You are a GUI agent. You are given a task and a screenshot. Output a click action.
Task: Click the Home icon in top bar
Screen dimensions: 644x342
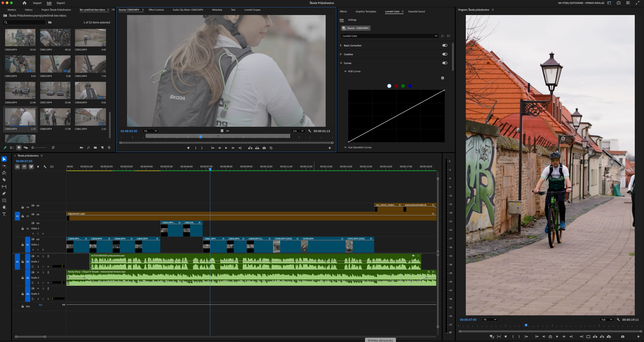click(24, 3)
